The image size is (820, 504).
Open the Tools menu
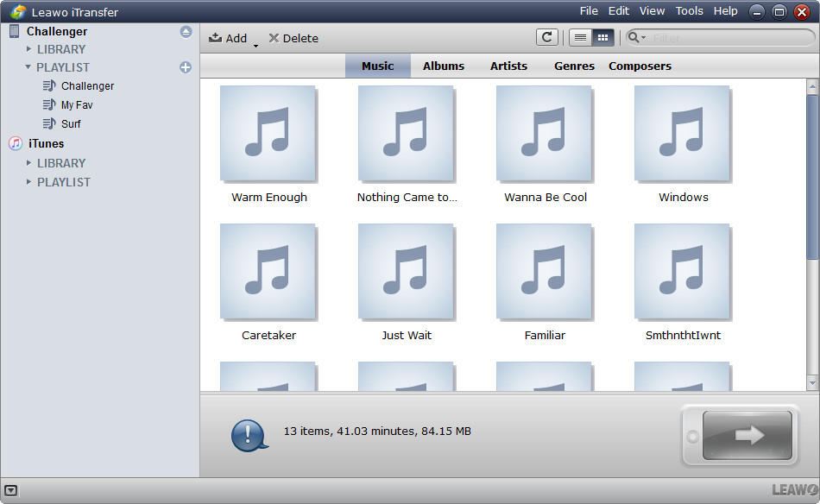tap(689, 11)
